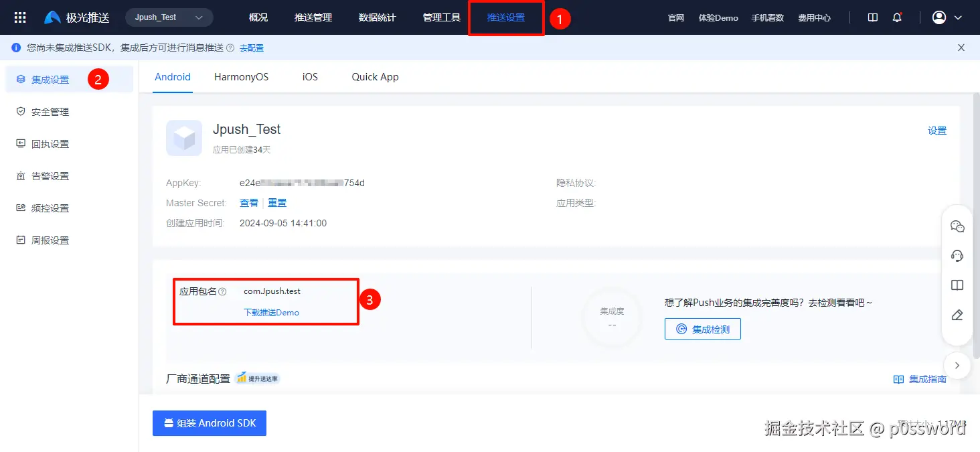Dismiss the SDK integration banner
Image resolution: width=980 pixels, height=452 pixels.
coord(961,48)
